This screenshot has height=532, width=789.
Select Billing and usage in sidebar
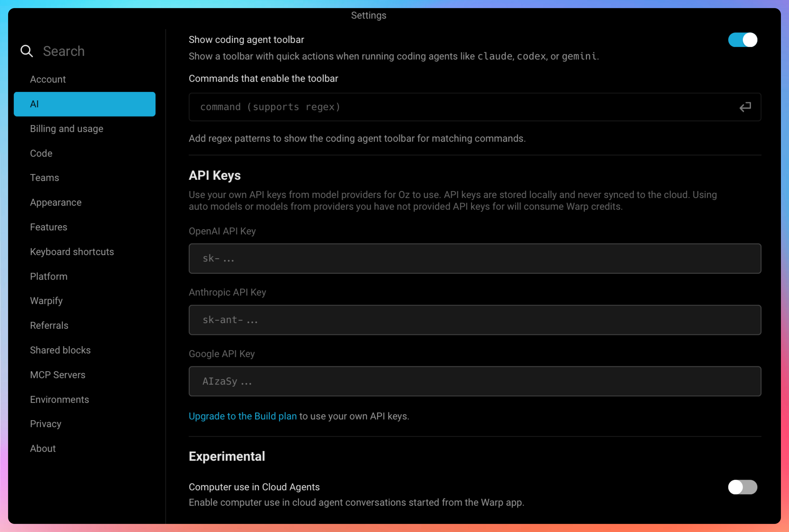coord(66,129)
